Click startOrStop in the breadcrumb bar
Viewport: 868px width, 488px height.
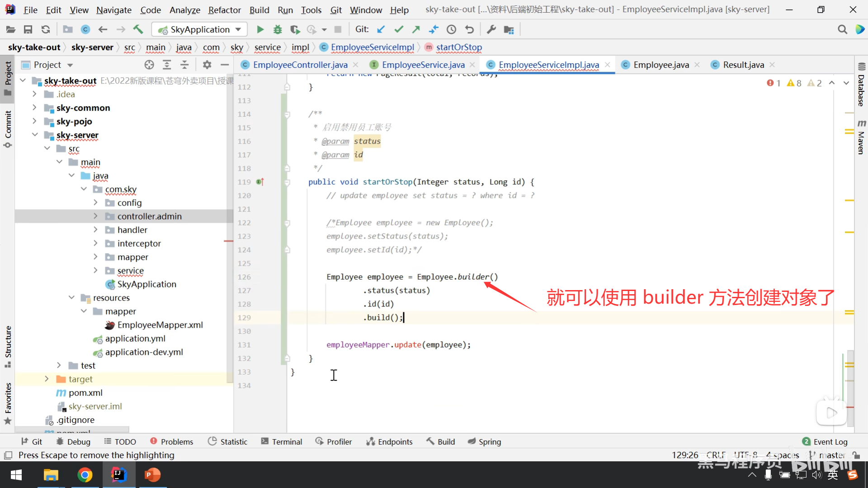tap(458, 47)
